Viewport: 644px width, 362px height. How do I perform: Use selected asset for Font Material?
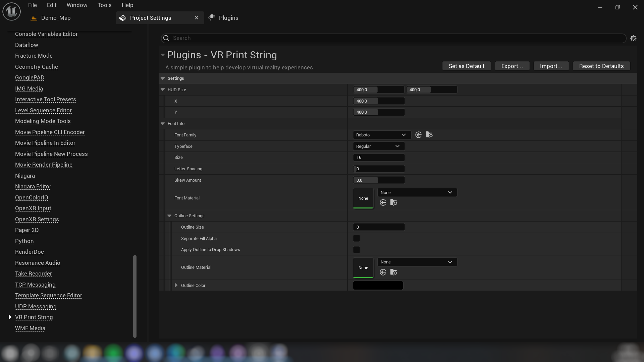383,202
